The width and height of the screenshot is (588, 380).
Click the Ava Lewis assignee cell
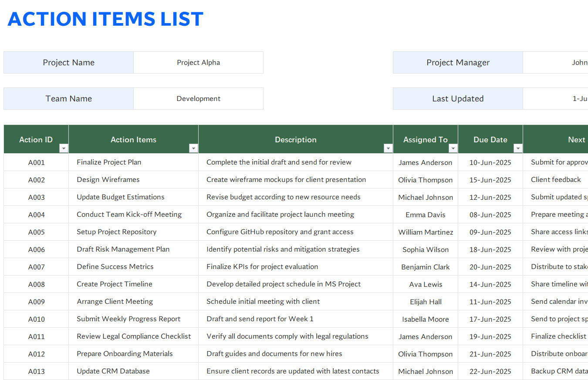click(x=426, y=284)
